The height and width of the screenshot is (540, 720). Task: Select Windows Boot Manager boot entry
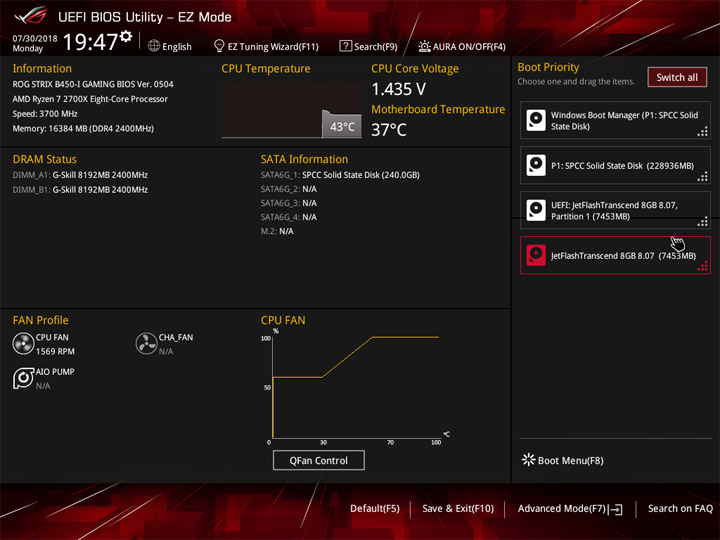point(615,120)
